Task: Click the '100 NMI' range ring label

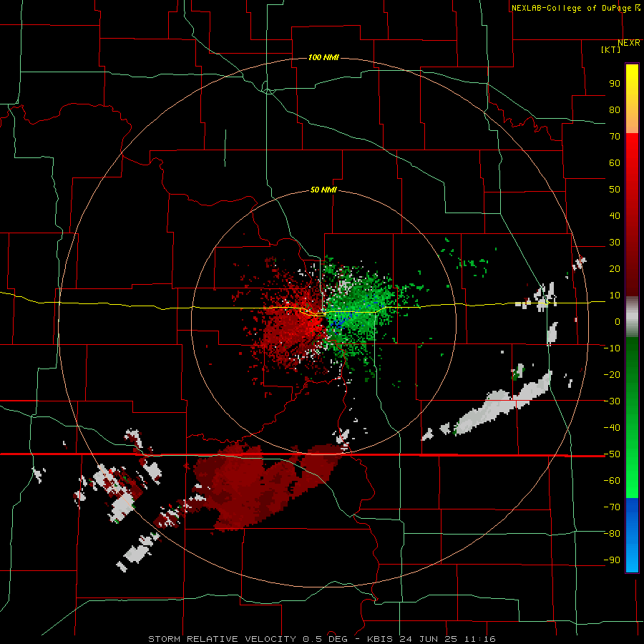Action: (x=323, y=57)
